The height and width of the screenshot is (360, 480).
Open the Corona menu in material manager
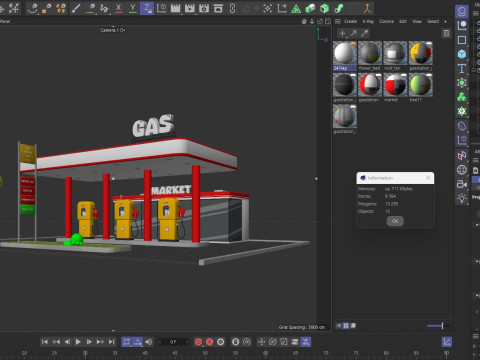tap(386, 21)
